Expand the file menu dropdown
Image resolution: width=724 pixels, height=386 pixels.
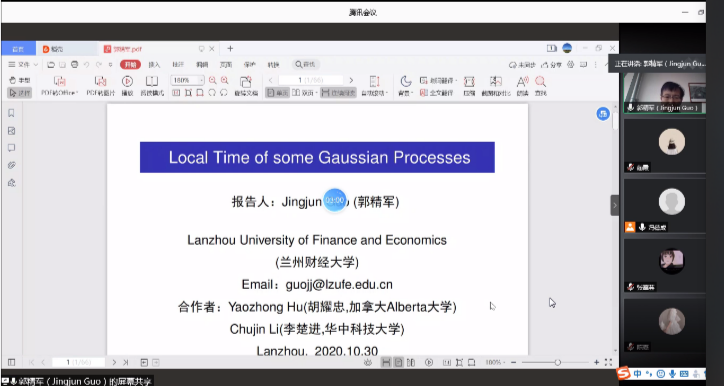[x=23, y=65]
